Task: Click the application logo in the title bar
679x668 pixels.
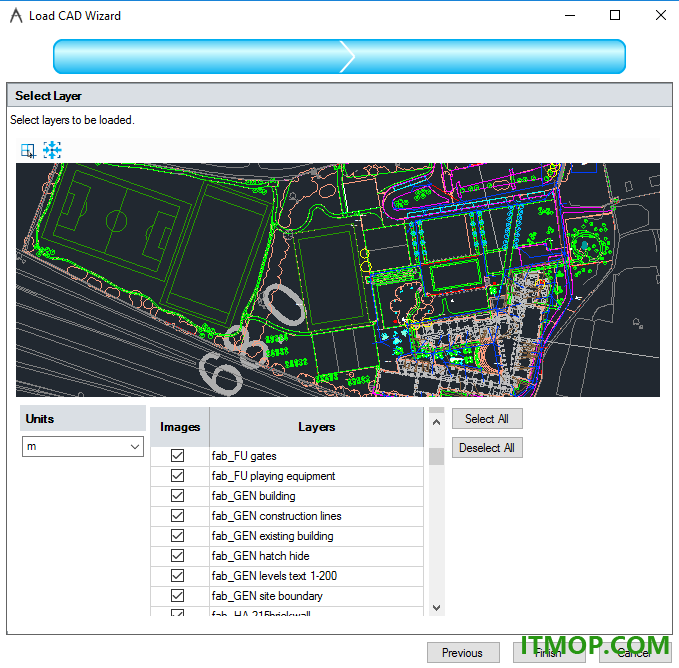Action: (16, 16)
